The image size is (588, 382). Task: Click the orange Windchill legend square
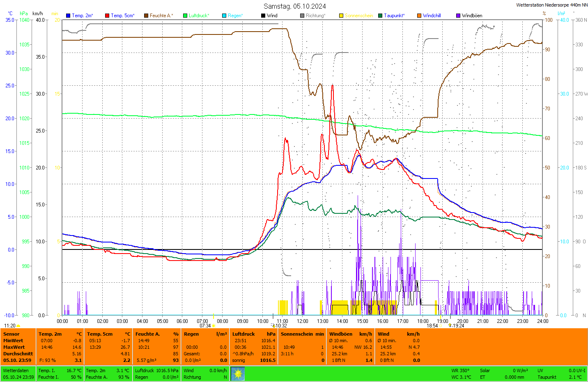pyautogui.click(x=419, y=16)
